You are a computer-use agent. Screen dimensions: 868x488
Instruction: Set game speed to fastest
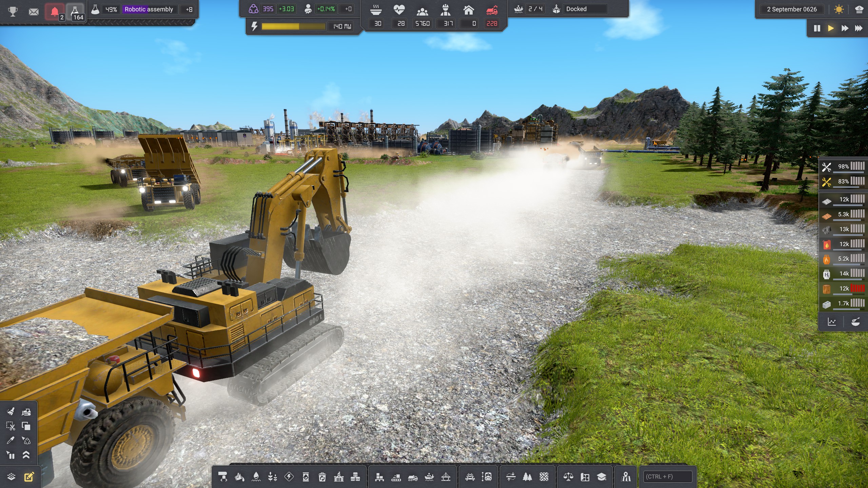859,28
